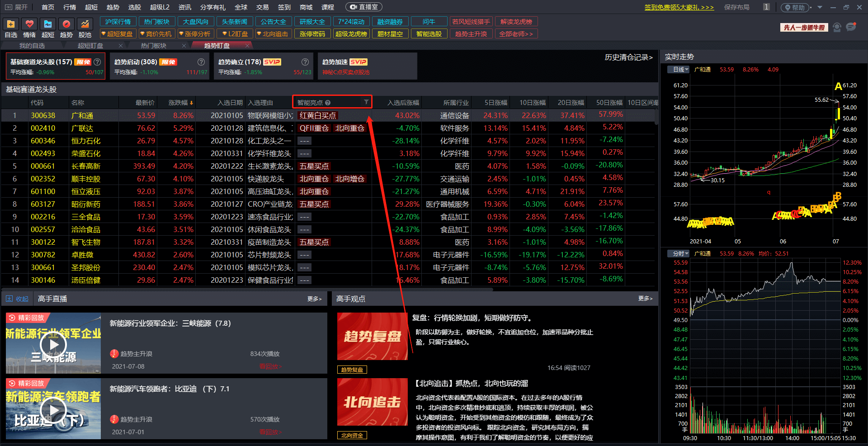
Task: Open the chat message bubble icon
Action: coord(851,27)
